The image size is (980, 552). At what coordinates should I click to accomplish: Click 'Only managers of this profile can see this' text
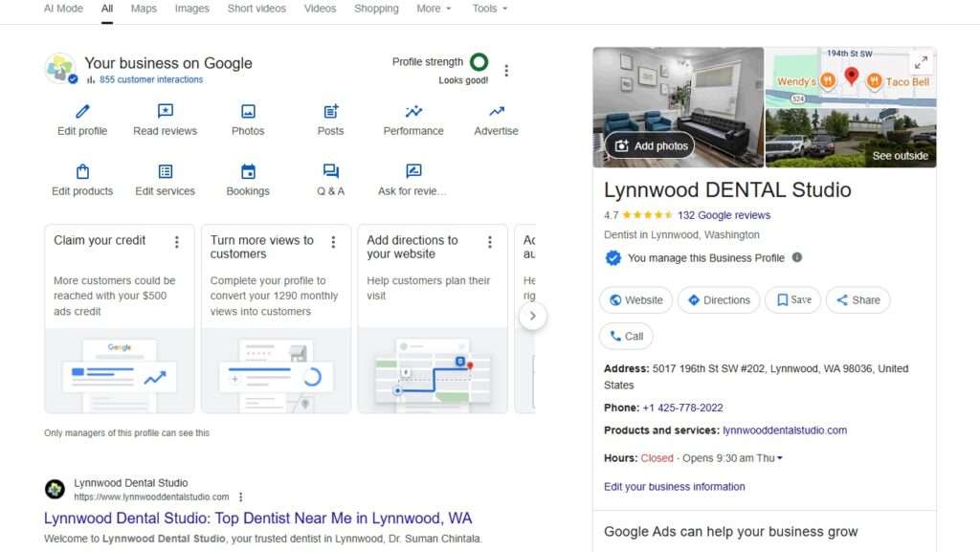tap(127, 432)
